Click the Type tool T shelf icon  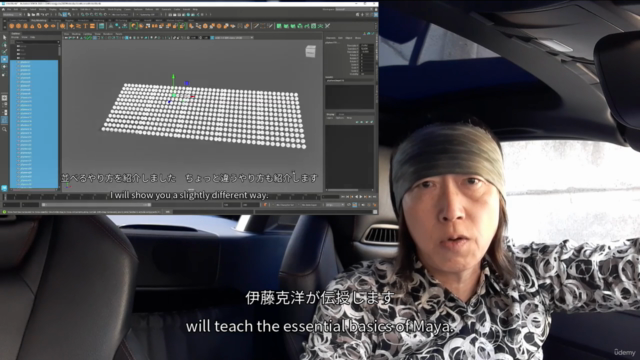coord(86,26)
